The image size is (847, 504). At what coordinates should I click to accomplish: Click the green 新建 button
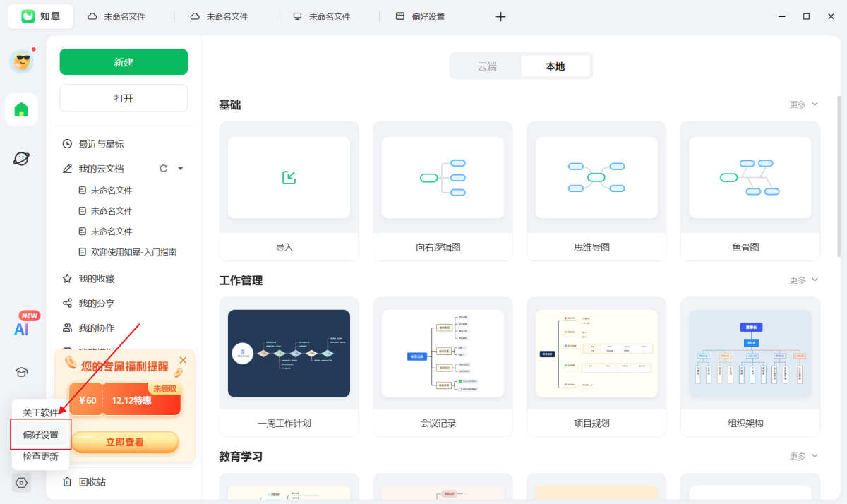124,62
